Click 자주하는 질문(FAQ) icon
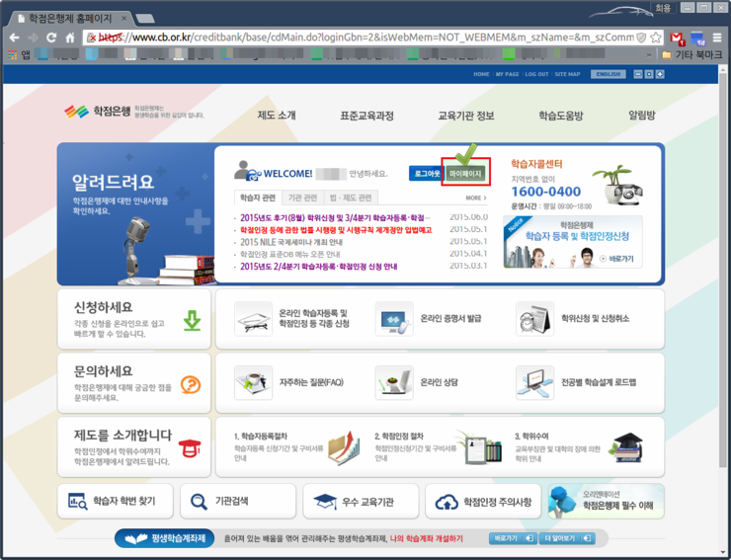Image resolution: width=731 pixels, height=560 pixels. point(253,383)
